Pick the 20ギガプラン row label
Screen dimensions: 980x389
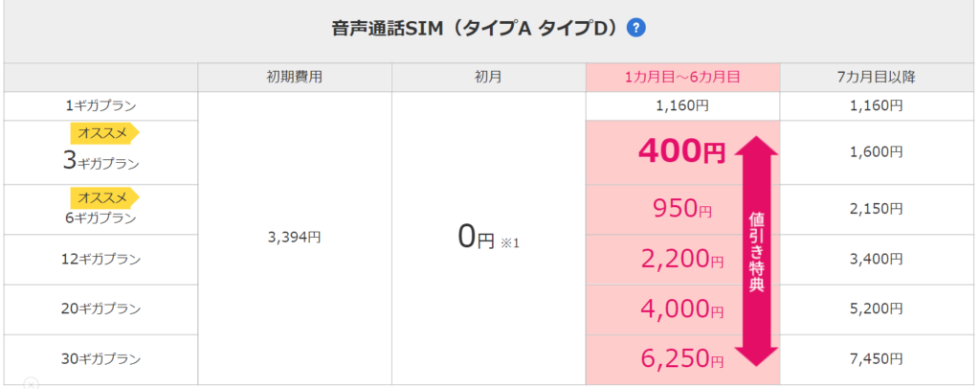pyautogui.click(x=100, y=309)
